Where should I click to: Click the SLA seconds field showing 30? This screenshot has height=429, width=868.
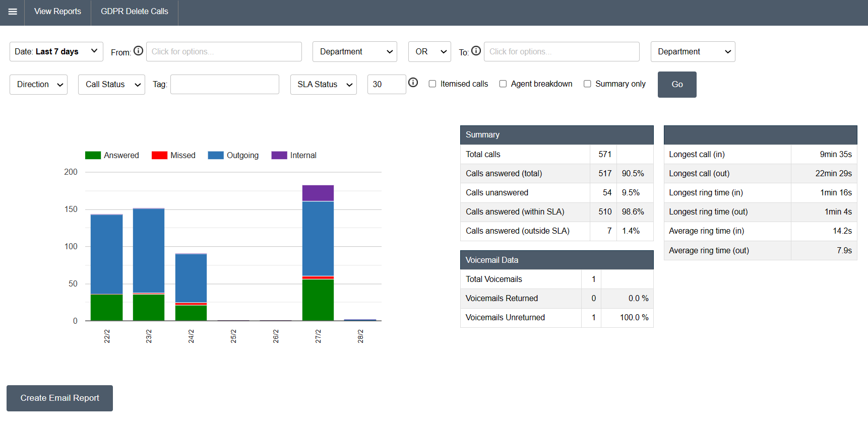pos(387,85)
